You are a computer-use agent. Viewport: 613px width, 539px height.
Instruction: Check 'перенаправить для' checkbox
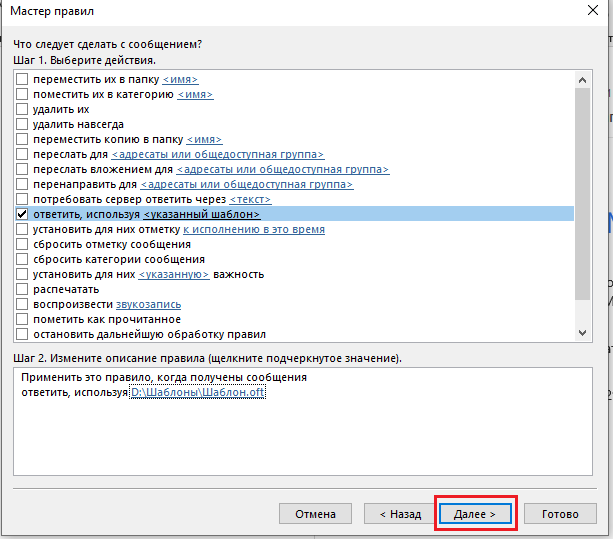click(22, 184)
